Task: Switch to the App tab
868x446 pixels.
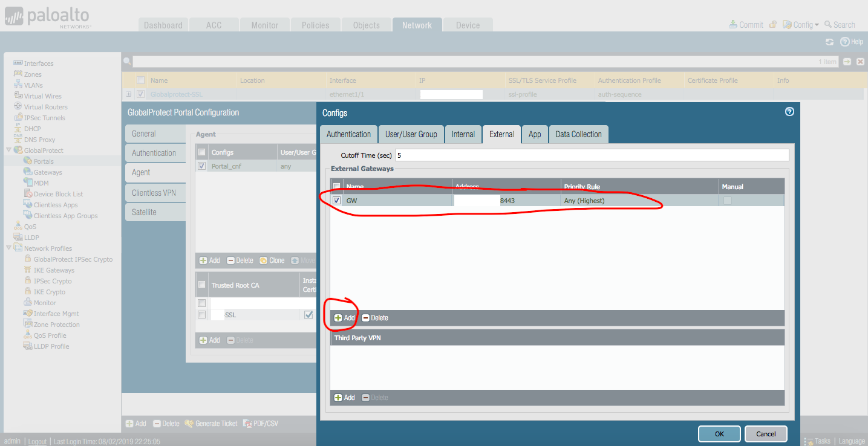Action: [535, 134]
